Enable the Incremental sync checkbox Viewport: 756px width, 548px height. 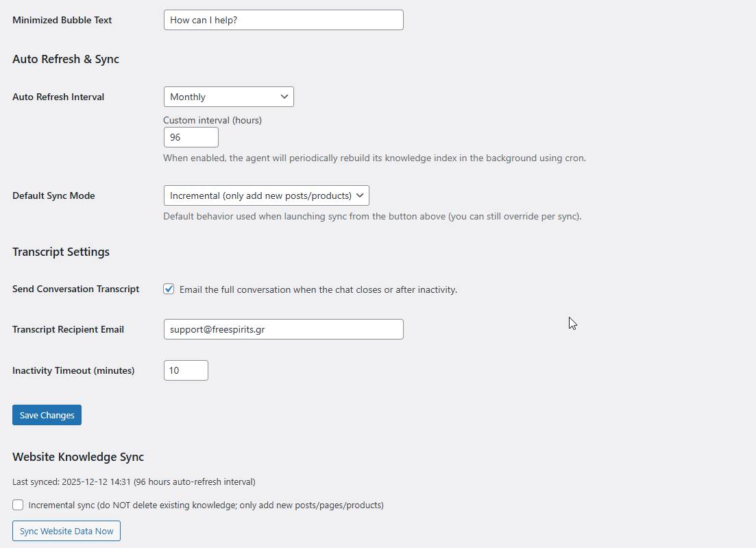coord(18,505)
